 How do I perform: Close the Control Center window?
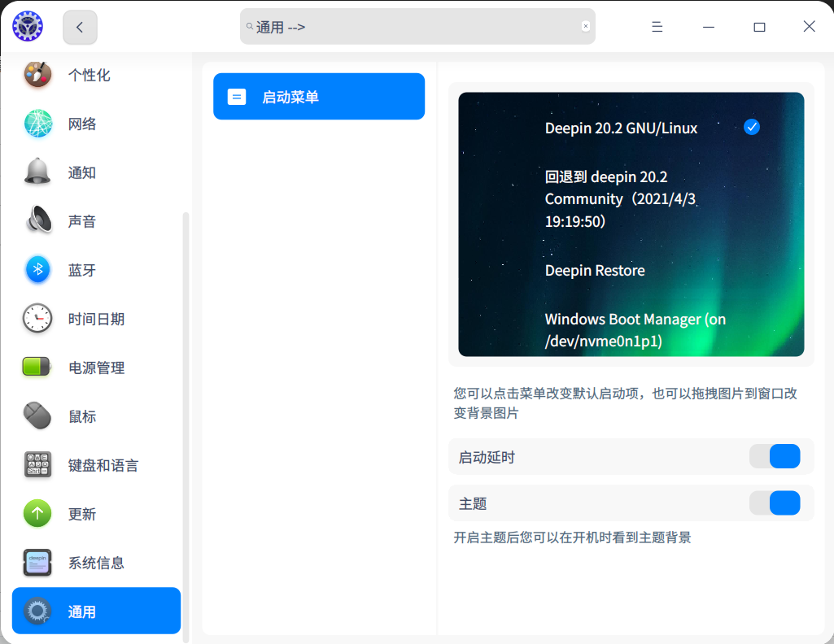coord(809,26)
